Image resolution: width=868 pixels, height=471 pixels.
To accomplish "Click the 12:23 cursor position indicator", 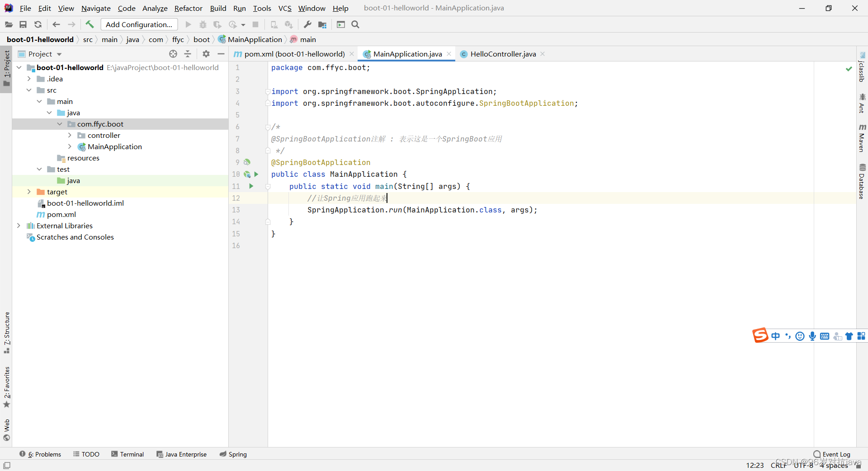I will (755, 465).
